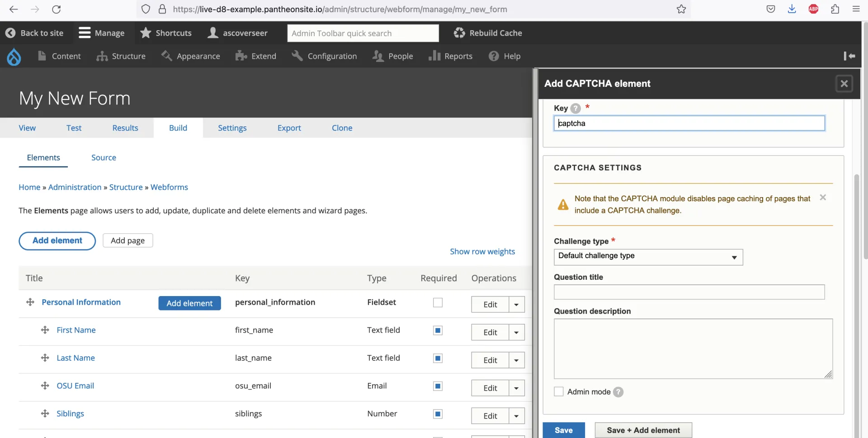Expand operations dropdown for First Name
868x438 pixels.
click(x=517, y=333)
